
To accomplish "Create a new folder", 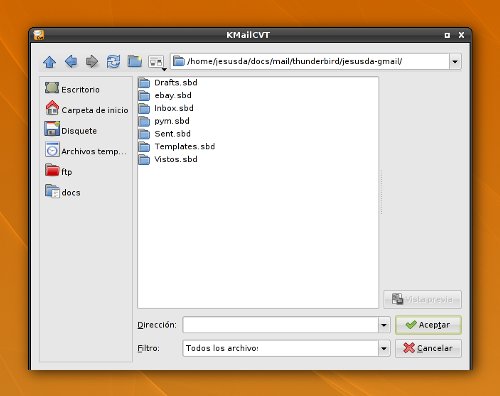I will (x=135, y=62).
